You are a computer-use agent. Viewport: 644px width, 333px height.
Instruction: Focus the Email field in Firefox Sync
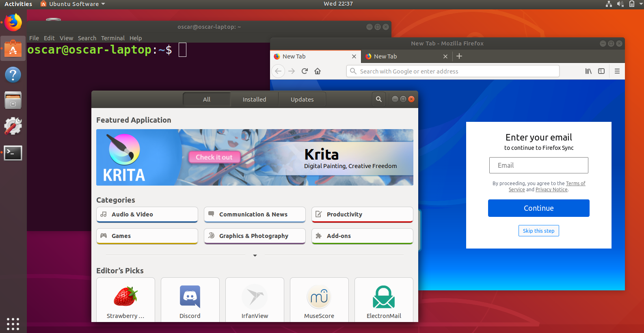click(539, 165)
